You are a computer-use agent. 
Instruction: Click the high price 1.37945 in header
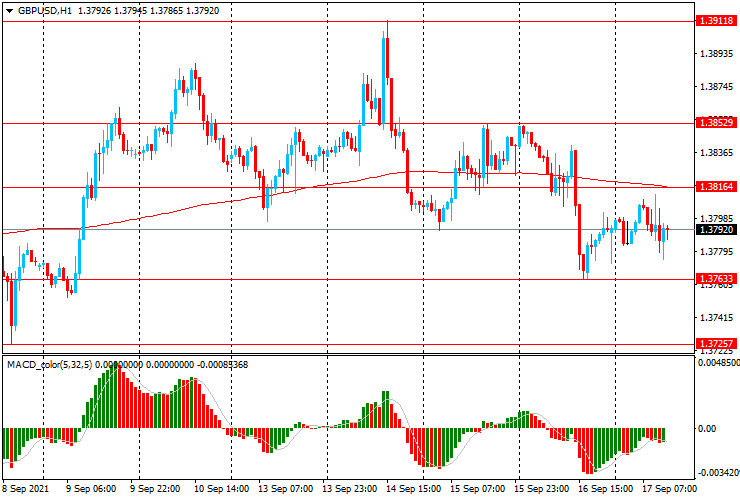pyautogui.click(x=130, y=10)
